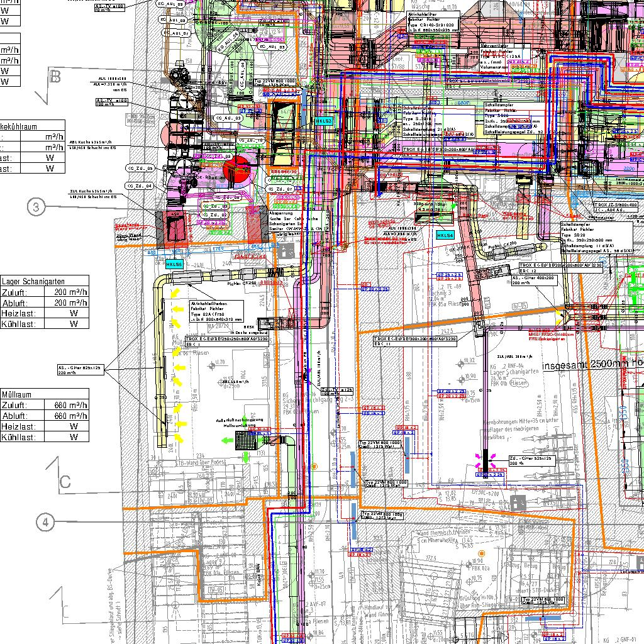
Task: Select Schalldämpfer annotation with 11 dB(A) damping
Action: coord(596,238)
